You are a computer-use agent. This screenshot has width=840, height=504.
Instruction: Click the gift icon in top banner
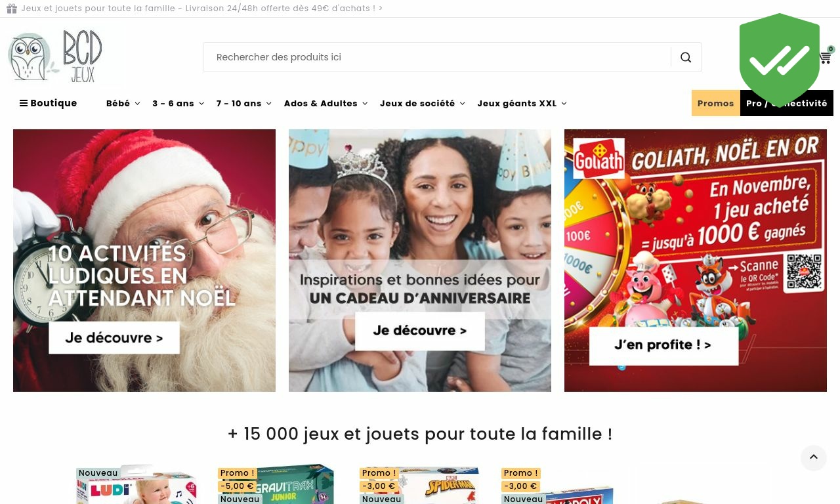[x=12, y=9]
